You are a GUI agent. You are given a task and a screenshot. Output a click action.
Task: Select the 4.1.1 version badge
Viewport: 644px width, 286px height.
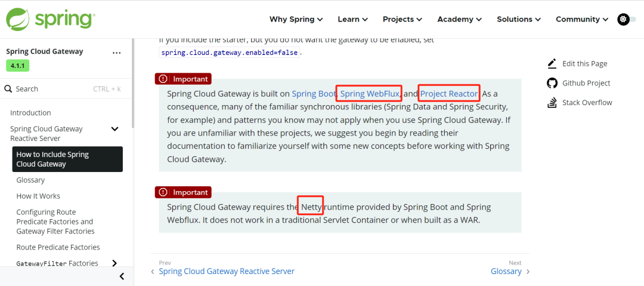tap(18, 66)
